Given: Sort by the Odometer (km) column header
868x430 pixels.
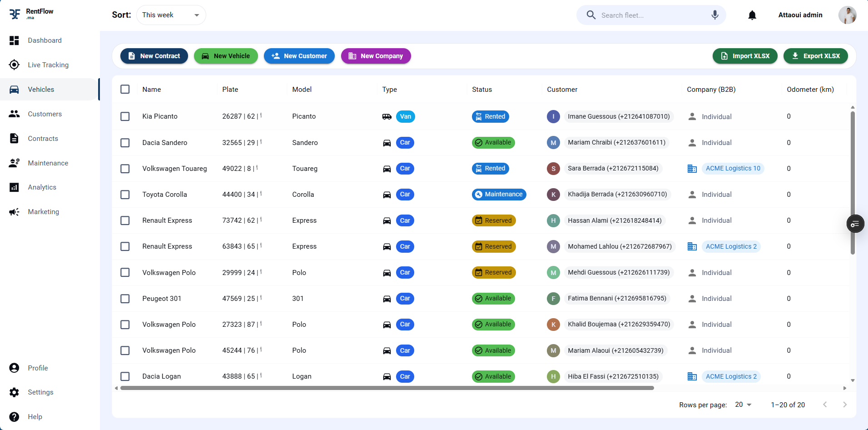Looking at the screenshot, I should tap(810, 90).
